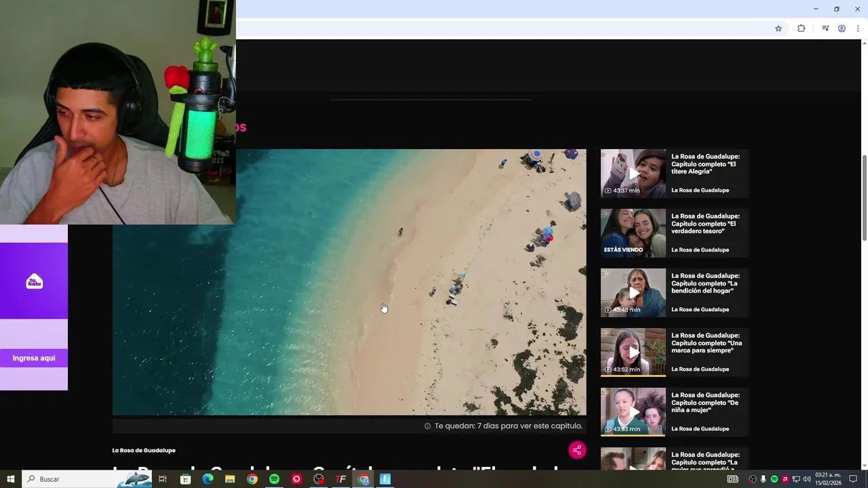Viewport: 868px width, 488px height.
Task: Play "Una marca para siempre" thumbnail
Action: (x=633, y=352)
